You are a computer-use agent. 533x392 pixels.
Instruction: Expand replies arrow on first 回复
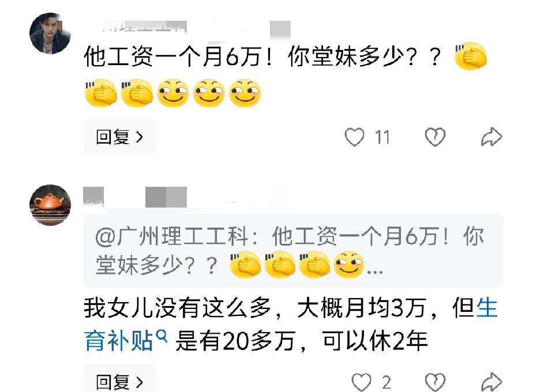coord(140,137)
